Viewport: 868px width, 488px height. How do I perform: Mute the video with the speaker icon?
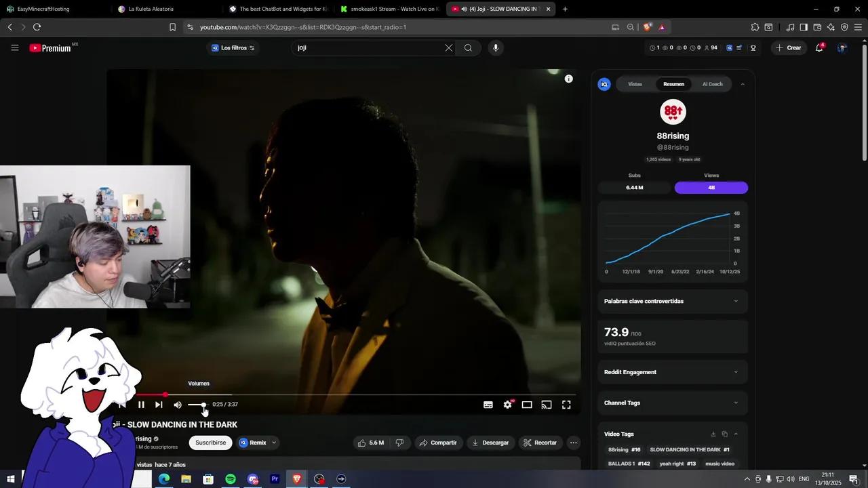point(178,405)
